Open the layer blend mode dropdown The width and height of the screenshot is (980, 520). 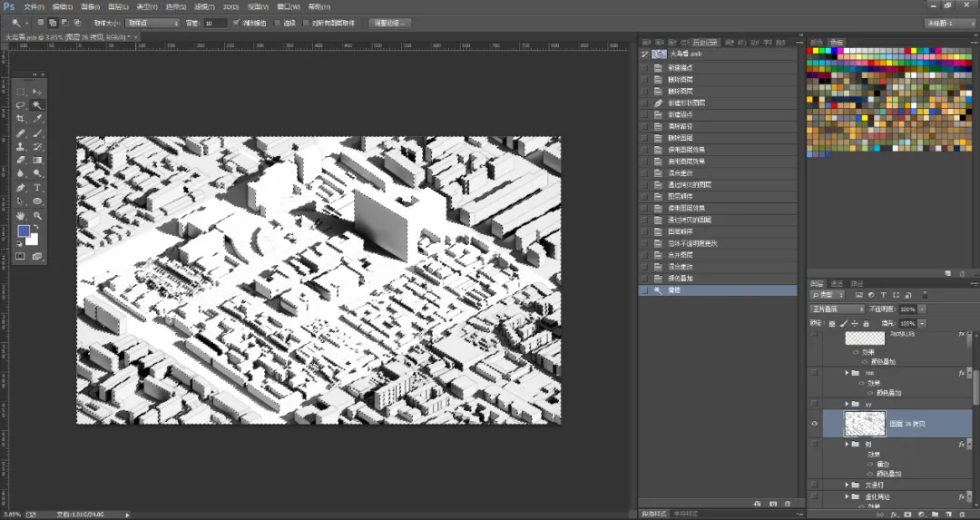pyautogui.click(x=838, y=309)
